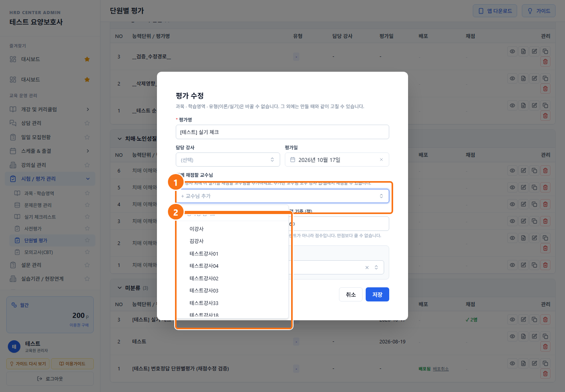The height and width of the screenshot is (392, 565).
Task: Open the 담당 강사 (선택) dropdown
Action: pyautogui.click(x=228, y=160)
